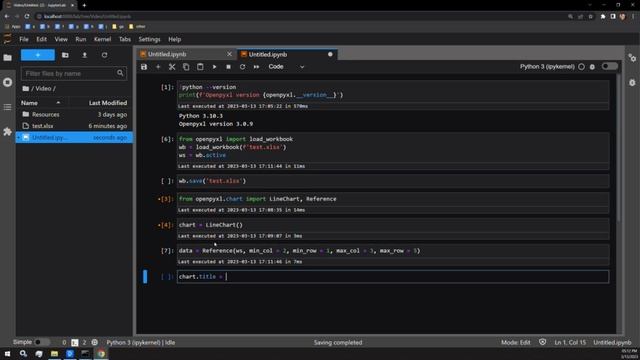The height and width of the screenshot is (360, 640).
Task: Open the Extension Manager puzzle icon
Action: (x=7, y=131)
